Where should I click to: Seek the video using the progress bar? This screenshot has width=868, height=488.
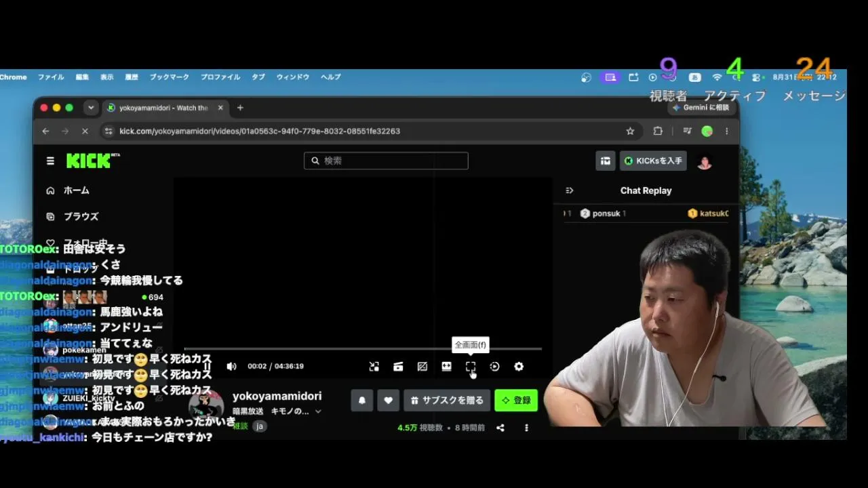363,349
